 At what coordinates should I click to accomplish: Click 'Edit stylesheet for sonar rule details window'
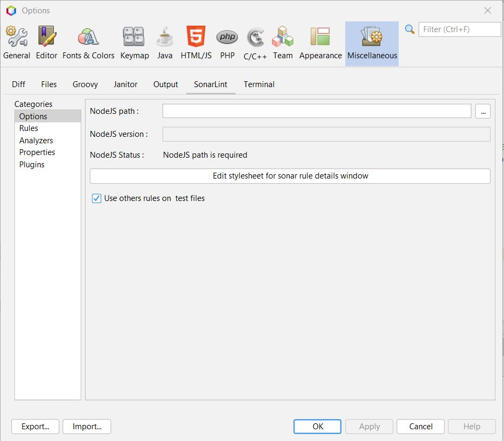tap(290, 176)
